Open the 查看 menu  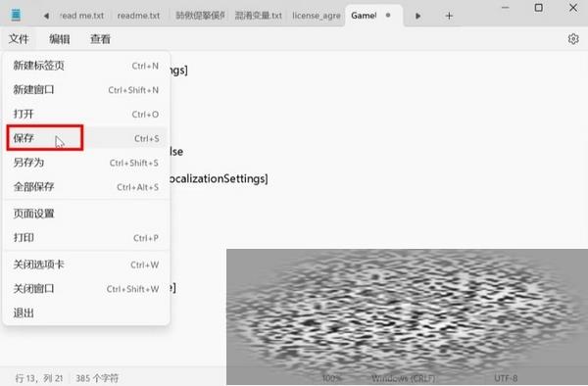click(100, 39)
